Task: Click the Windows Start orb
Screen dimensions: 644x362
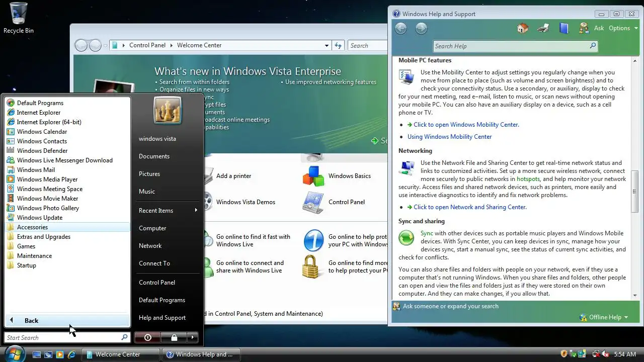Action: point(15,353)
